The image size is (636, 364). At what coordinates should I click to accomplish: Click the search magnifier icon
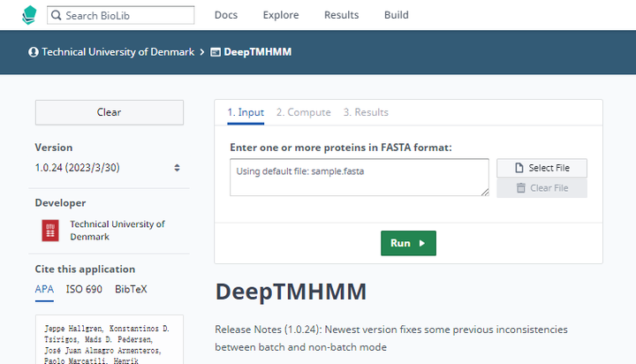(56, 15)
